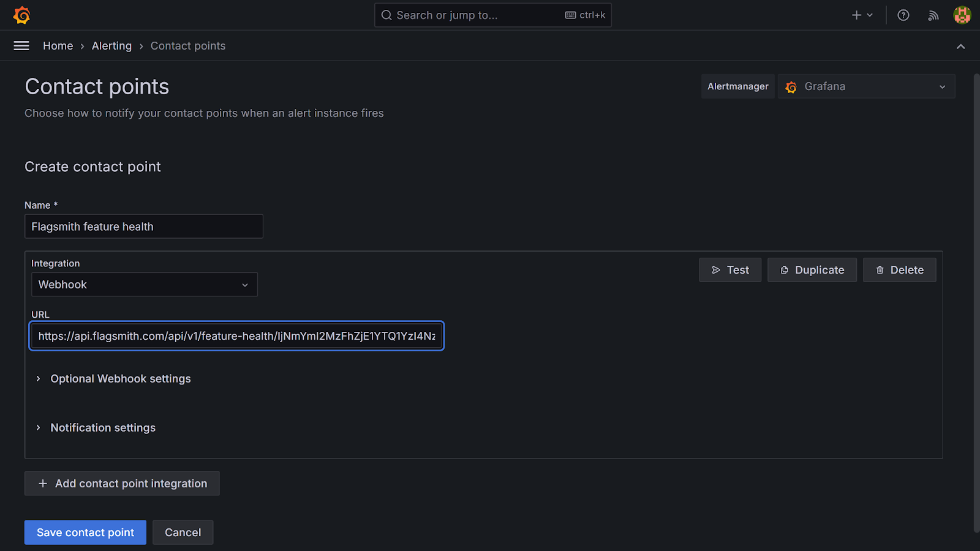The height and width of the screenshot is (551, 980).
Task: Delete the webhook integration
Action: pos(900,270)
